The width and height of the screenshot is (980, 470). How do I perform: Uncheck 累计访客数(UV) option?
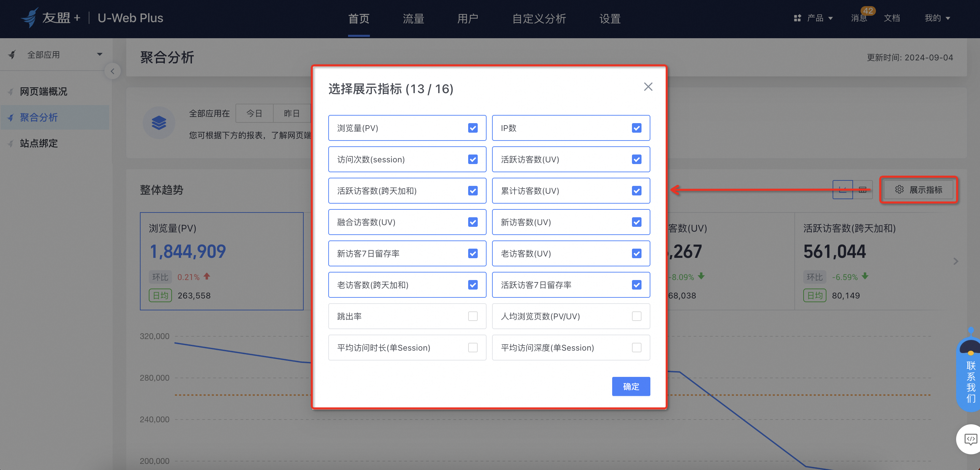click(636, 191)
